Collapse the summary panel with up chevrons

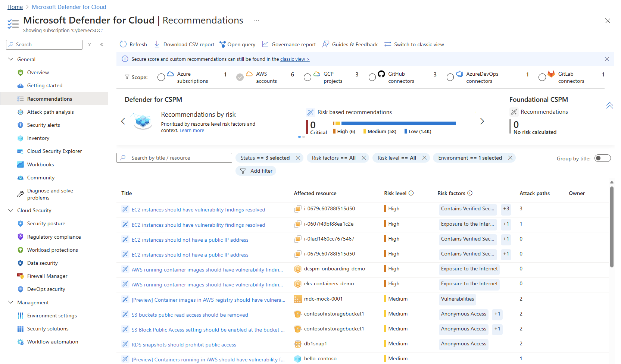pos(609,106)
